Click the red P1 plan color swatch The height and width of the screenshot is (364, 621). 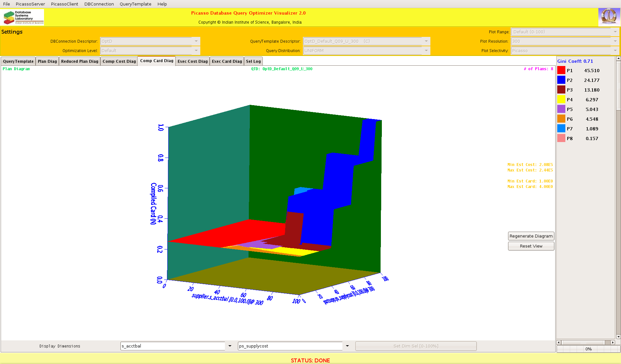(561, 71)
